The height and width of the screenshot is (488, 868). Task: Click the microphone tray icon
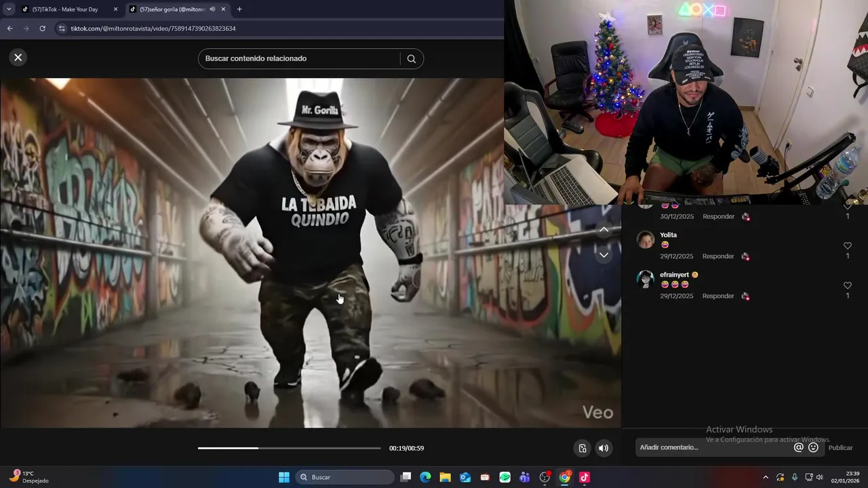(795, 477)
